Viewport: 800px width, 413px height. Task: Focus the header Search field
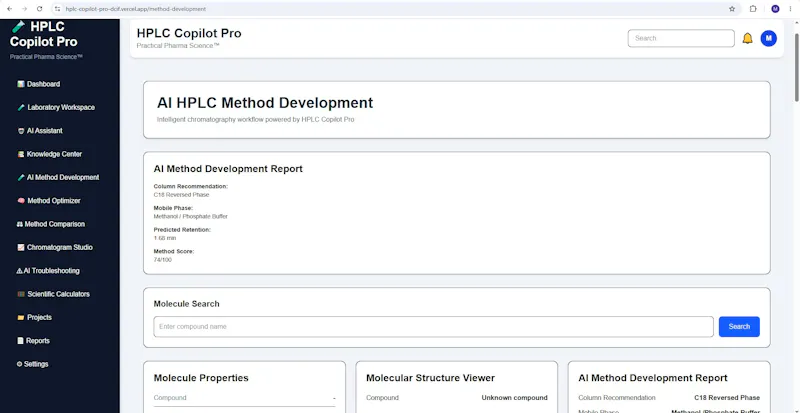[681, 38]
